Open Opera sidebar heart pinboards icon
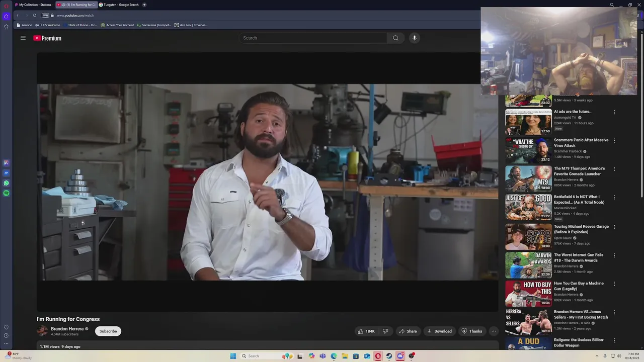Screen dimensions: 644x362 click(x=6, y=327)
